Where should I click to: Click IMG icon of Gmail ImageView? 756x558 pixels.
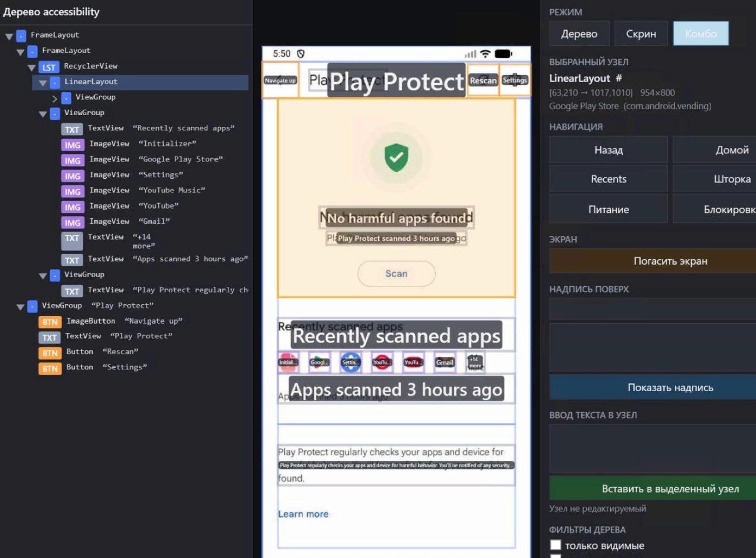pyautogui.click(x=72, y=223)
